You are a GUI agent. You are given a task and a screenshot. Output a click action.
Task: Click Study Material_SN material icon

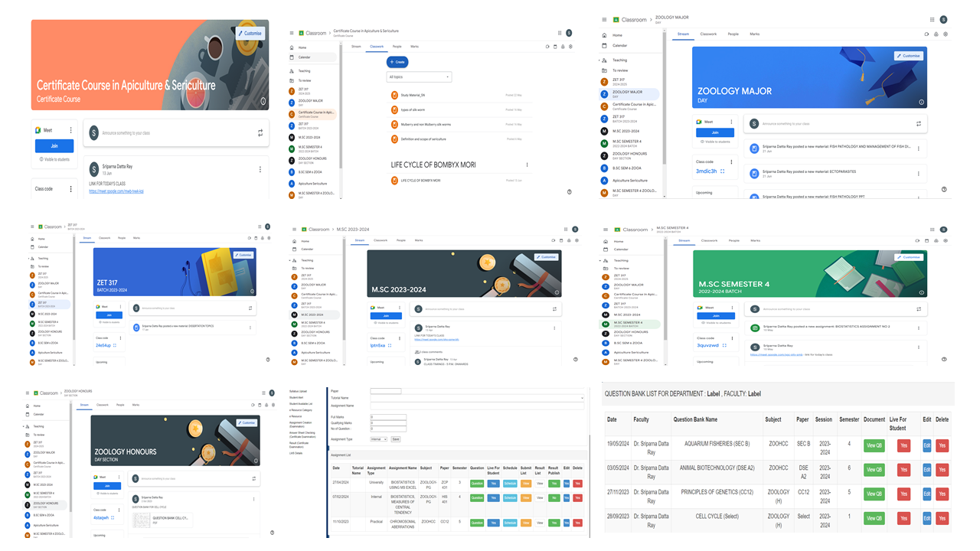click(x=395, y=95)
